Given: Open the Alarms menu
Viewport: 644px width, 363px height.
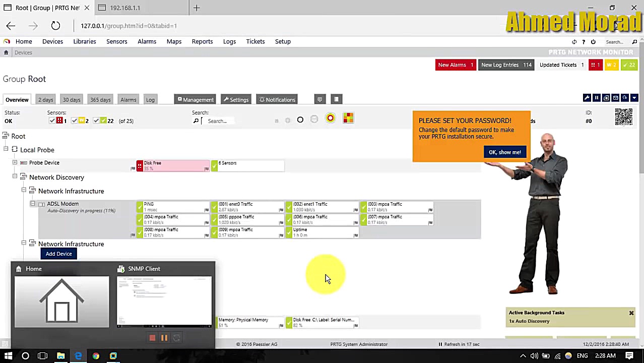Looking at the screenshot, I should tap(147, 41).
